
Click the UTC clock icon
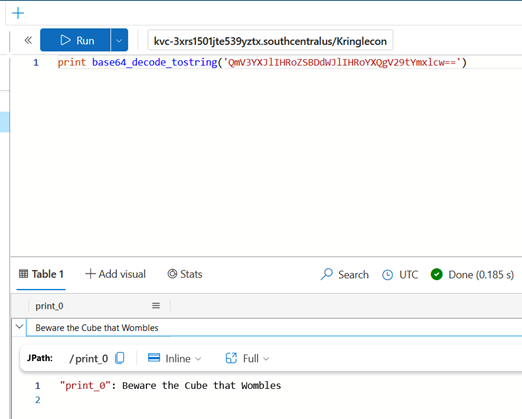pos(387,275)
